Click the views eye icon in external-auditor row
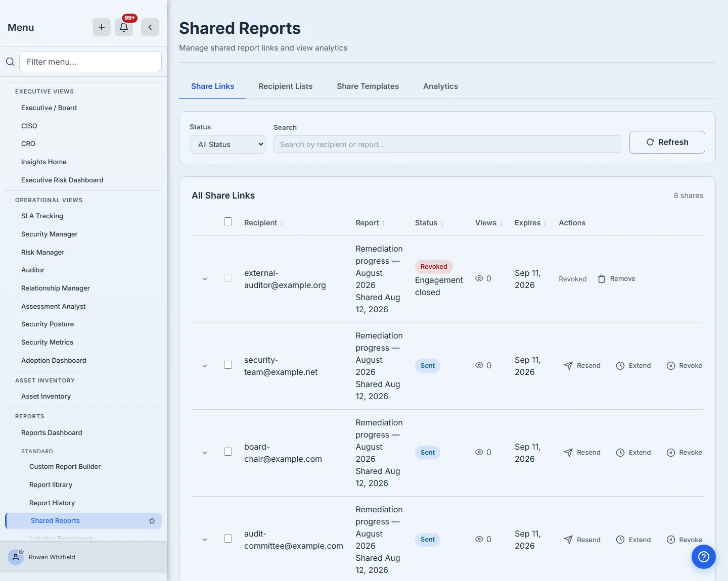The height and width of the screenshot is (581, 728). click(x=479, y=278)
